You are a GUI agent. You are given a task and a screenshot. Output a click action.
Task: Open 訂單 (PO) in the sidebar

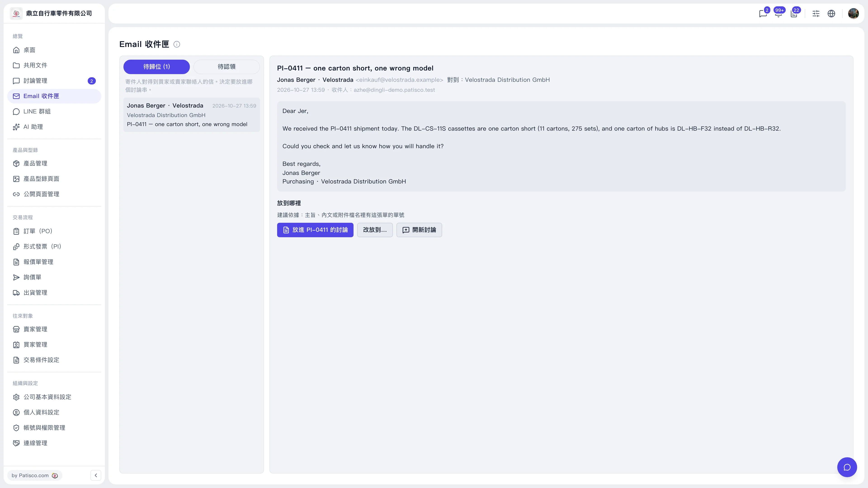click(54, 231)
